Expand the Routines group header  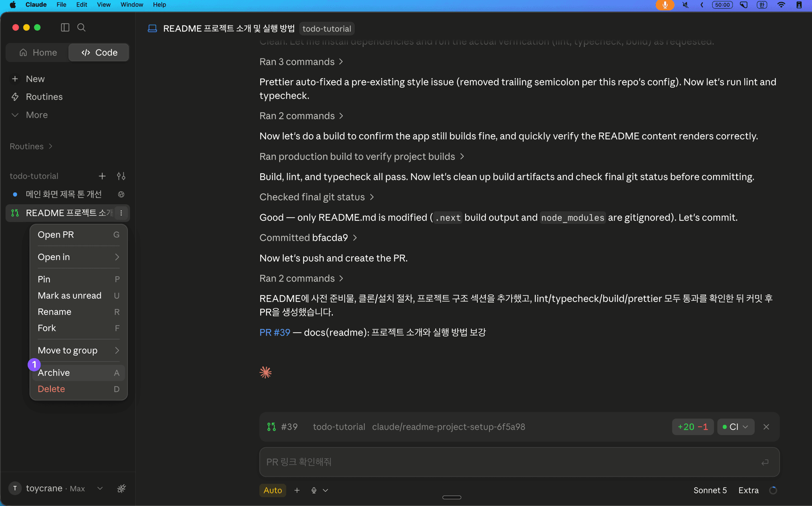coord(31,146)
